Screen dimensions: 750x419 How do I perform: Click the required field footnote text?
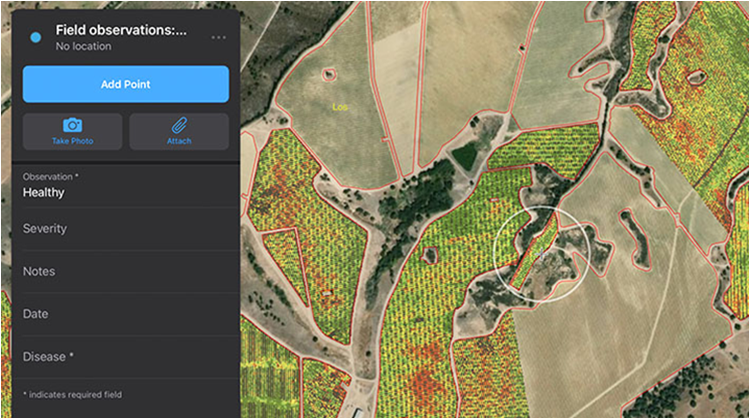(72, 395)
